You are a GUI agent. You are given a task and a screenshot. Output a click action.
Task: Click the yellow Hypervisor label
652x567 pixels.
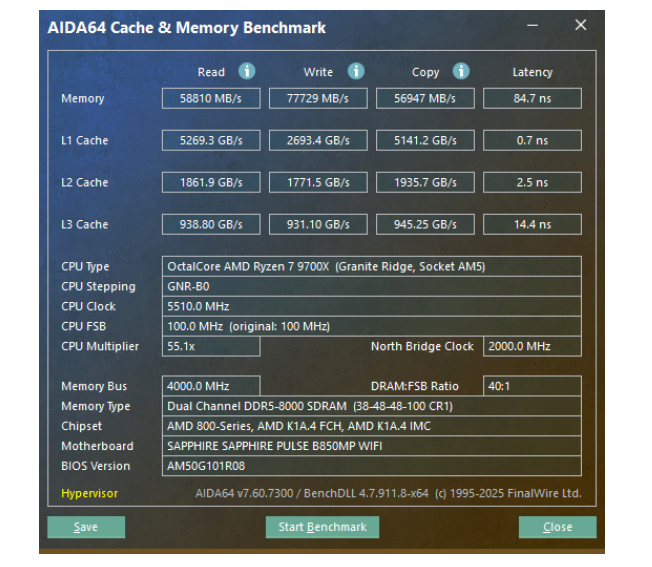pyautogui.click(x=89, y=494)
